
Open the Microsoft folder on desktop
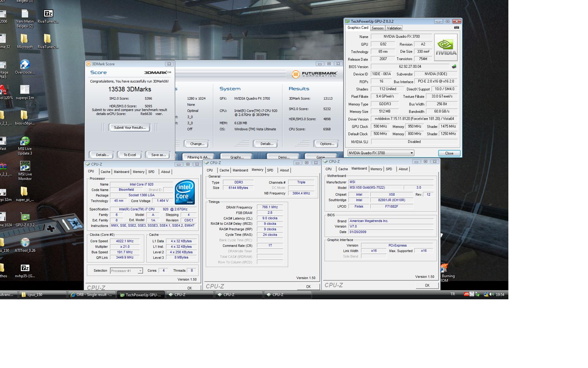[x=25, y=41]
